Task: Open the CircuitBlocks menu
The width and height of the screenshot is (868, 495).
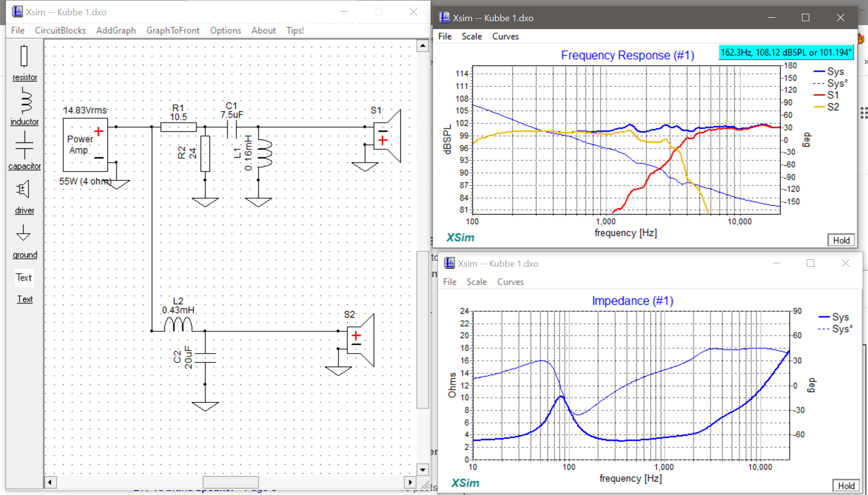Action: coord(60,31)
